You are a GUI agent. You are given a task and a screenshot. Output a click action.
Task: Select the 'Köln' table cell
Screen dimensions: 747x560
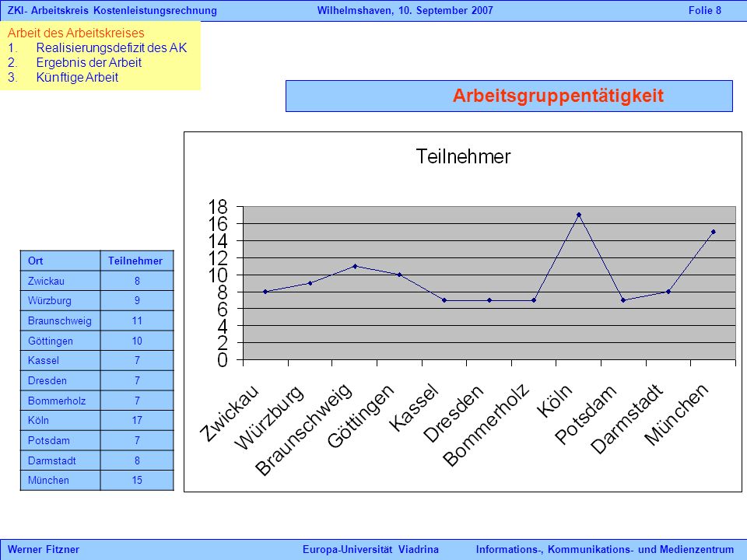click(x=60, y=421)
